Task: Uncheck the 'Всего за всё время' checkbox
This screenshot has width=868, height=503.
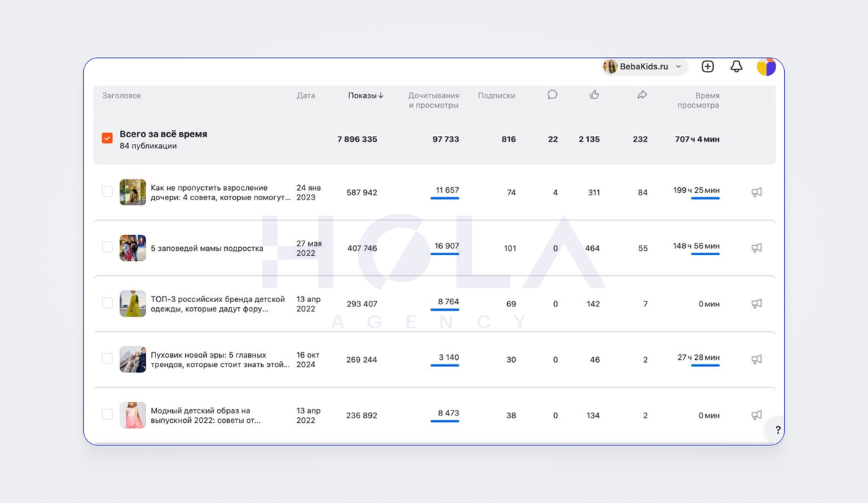Action: point(107,138)
